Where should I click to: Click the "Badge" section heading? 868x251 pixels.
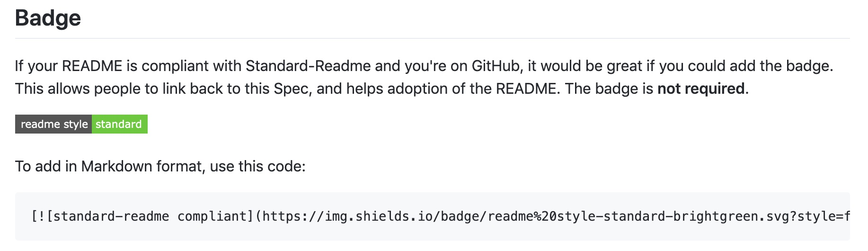48,18
